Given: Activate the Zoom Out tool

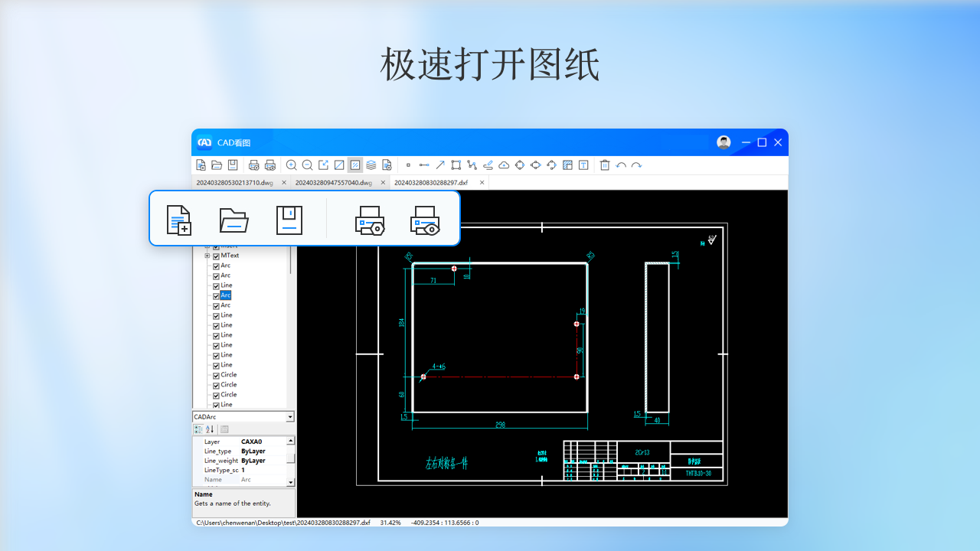Looking at the screenshot, I should 307,165.
